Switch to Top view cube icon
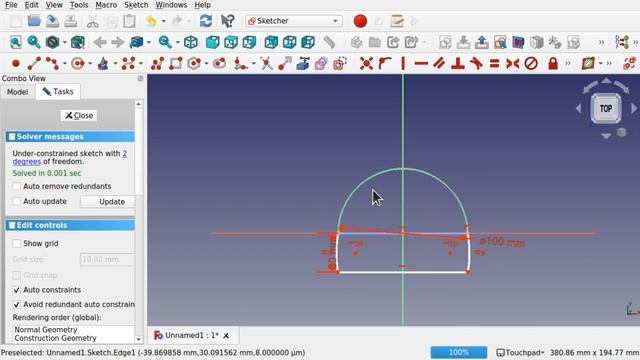 click(x=231, y=42)
